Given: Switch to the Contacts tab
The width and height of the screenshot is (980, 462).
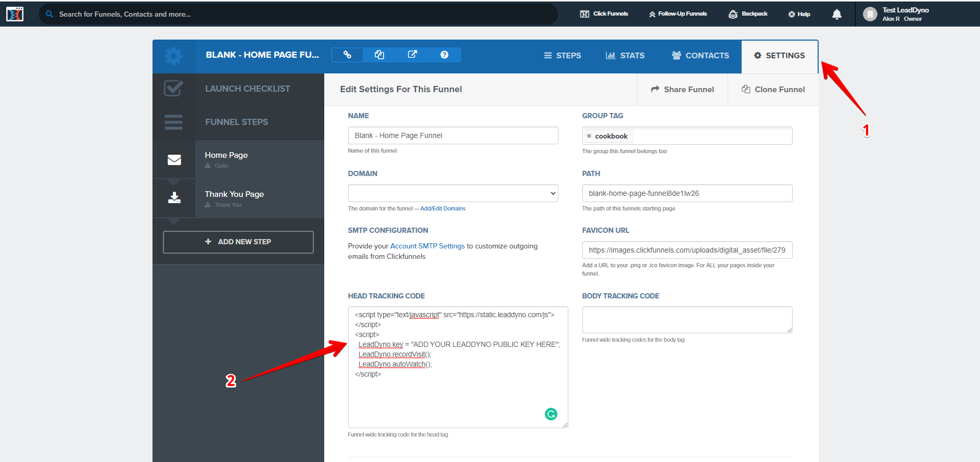Looking at the screenshot, I should (701, 56).
